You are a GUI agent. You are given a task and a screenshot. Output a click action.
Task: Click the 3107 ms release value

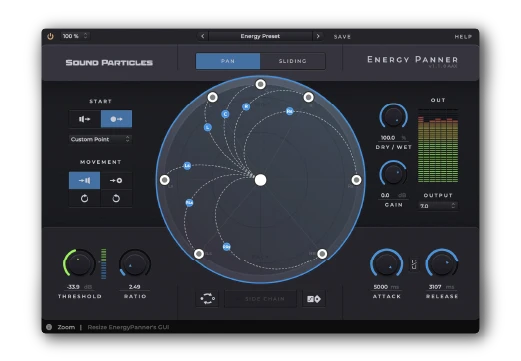[x=441, y=287]
